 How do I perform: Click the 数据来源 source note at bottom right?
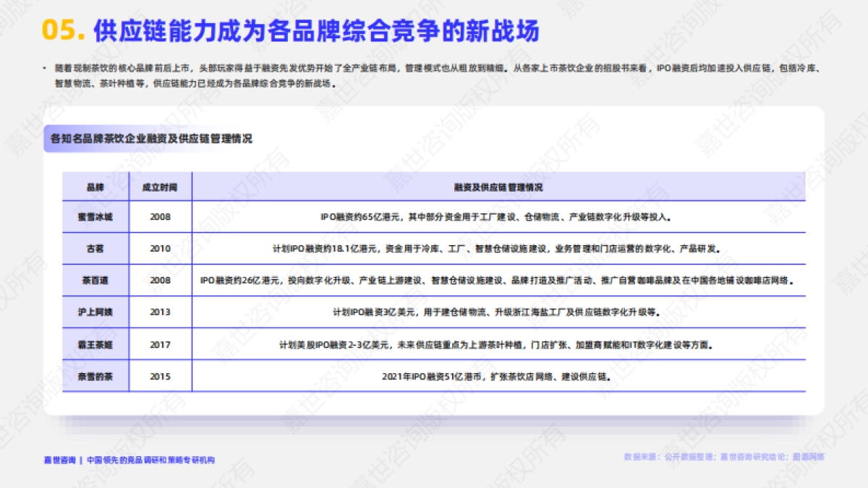pyautogui.click(x=723, y=455)
